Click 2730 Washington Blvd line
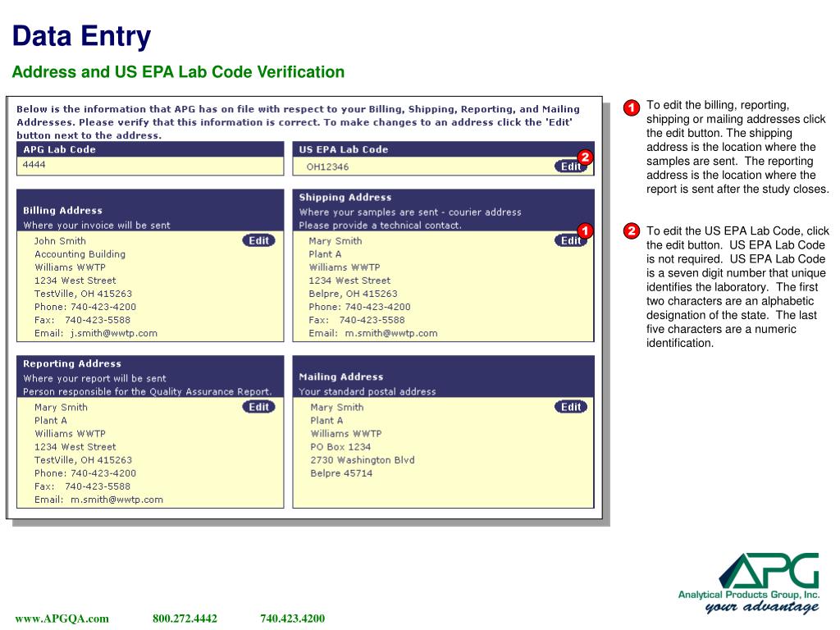The width and height of the screenshot is (840, 630). coord(363,460)
